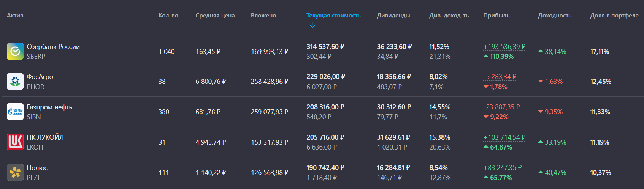644x189 pixels.
Task: Open the НК ЛУКОЙЛ asset link
Action: 45,137
